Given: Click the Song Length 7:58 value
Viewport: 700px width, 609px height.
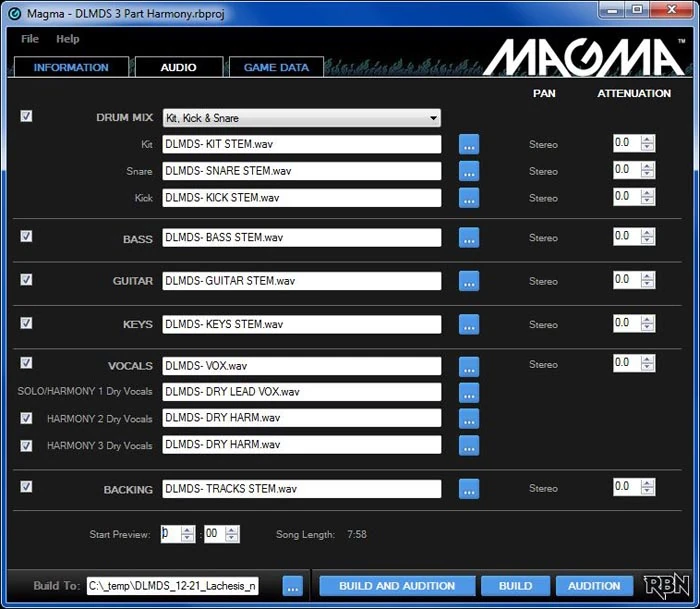Looking at the screenshot, I should click(x=357, y=534).
